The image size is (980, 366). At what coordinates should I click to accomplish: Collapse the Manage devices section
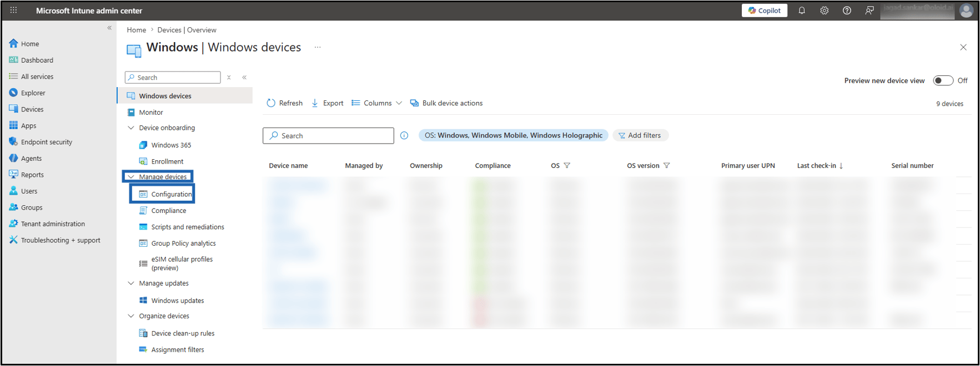coord(131,177)
